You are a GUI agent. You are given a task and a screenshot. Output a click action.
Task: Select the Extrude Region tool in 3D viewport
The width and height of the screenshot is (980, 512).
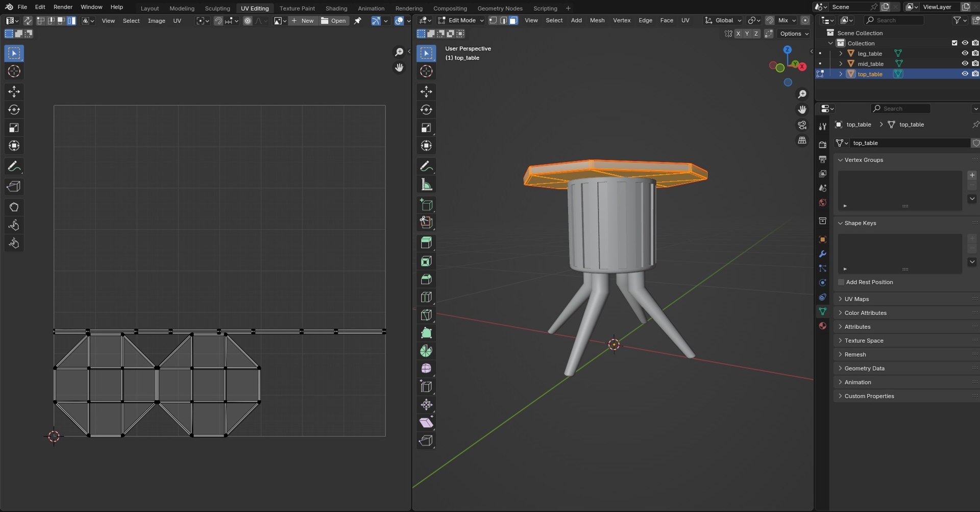(426, 243)
